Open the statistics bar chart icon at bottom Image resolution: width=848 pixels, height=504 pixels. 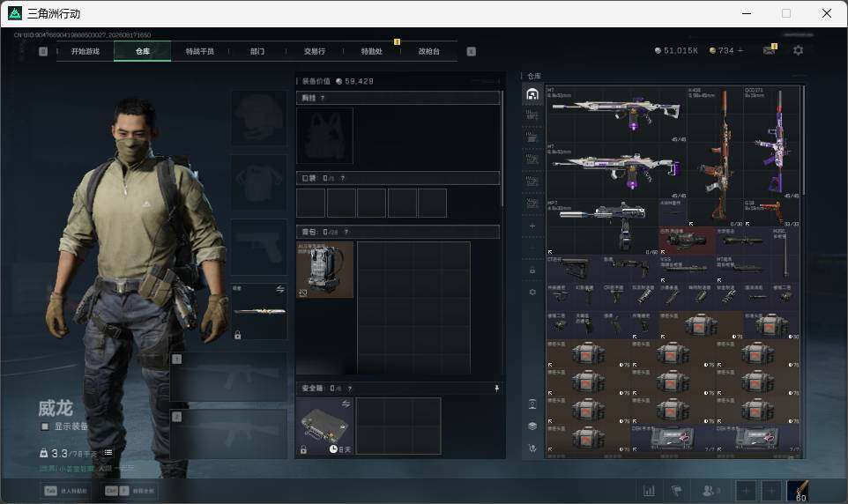coord(649,491)
